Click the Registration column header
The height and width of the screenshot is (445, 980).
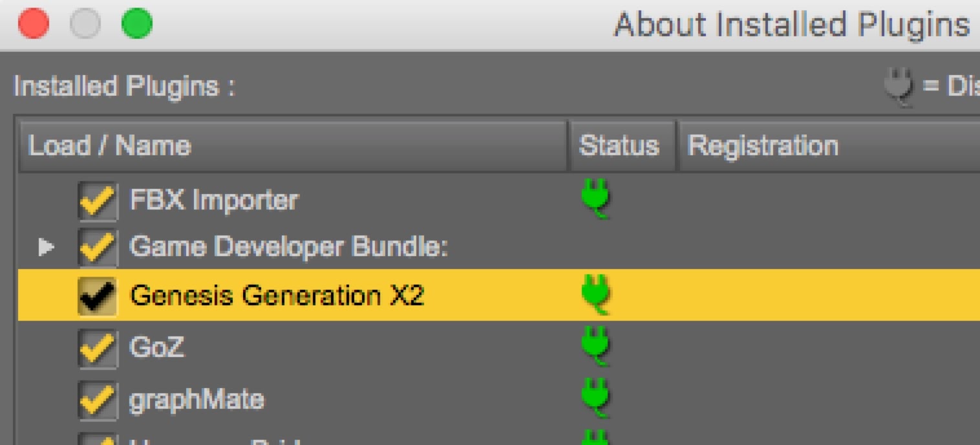(x=763, y=146)
